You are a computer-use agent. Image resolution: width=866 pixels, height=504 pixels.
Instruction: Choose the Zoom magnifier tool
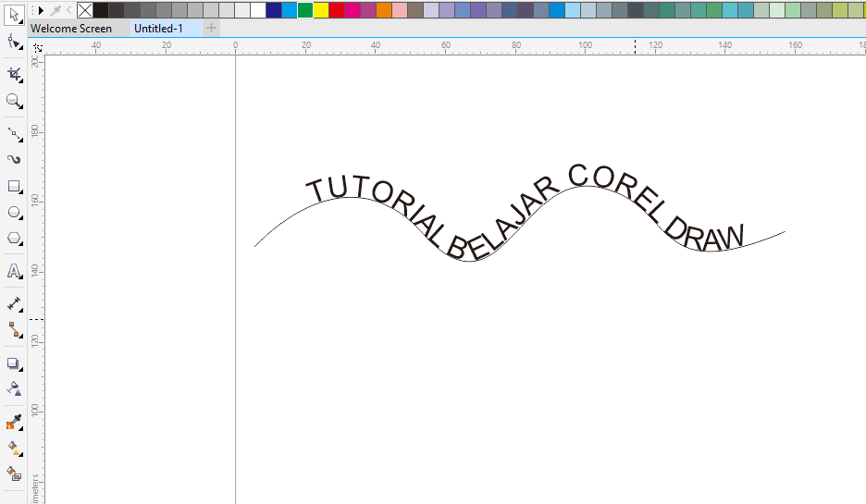click(14, 101)
